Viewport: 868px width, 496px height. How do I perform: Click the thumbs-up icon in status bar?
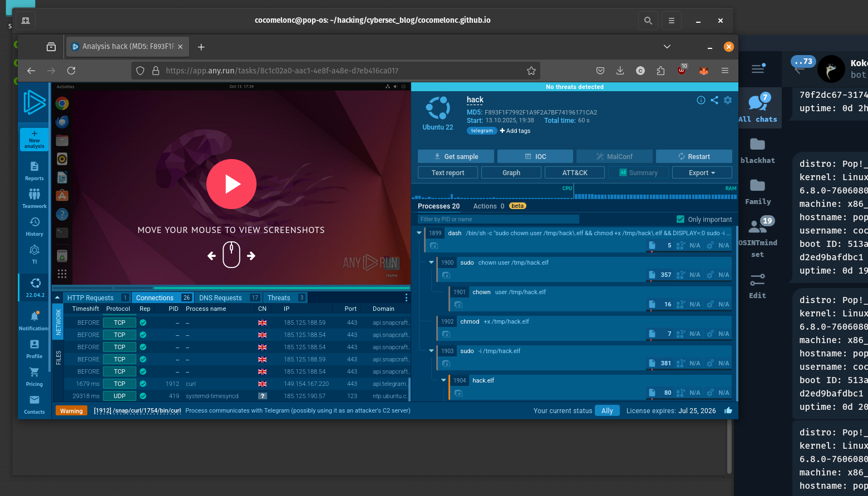[x=728, y=410]
